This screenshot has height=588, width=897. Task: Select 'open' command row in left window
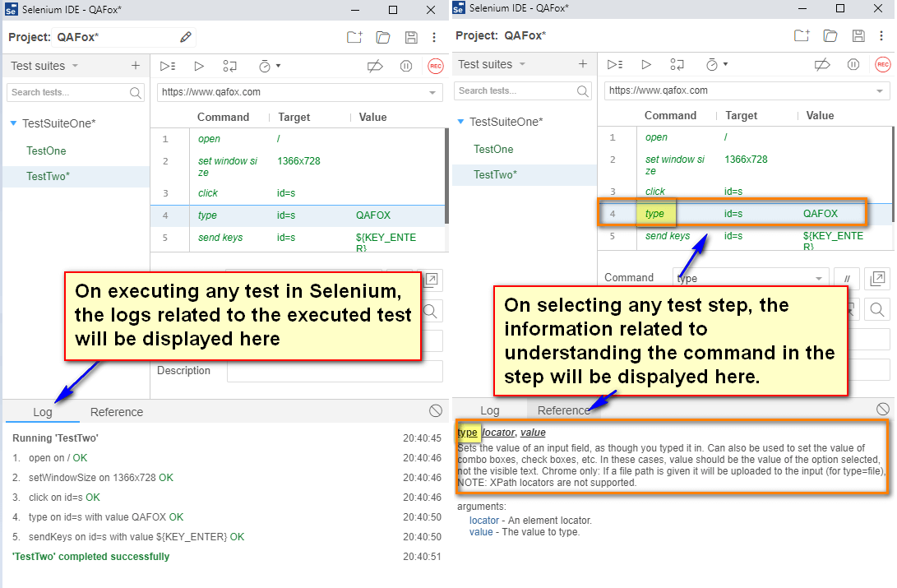click(298, 139)
